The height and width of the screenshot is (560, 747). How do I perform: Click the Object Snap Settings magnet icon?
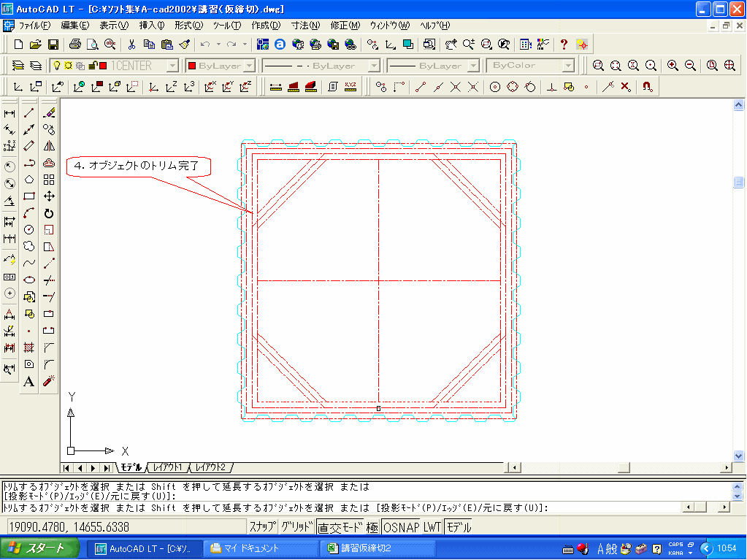point(647,87)
